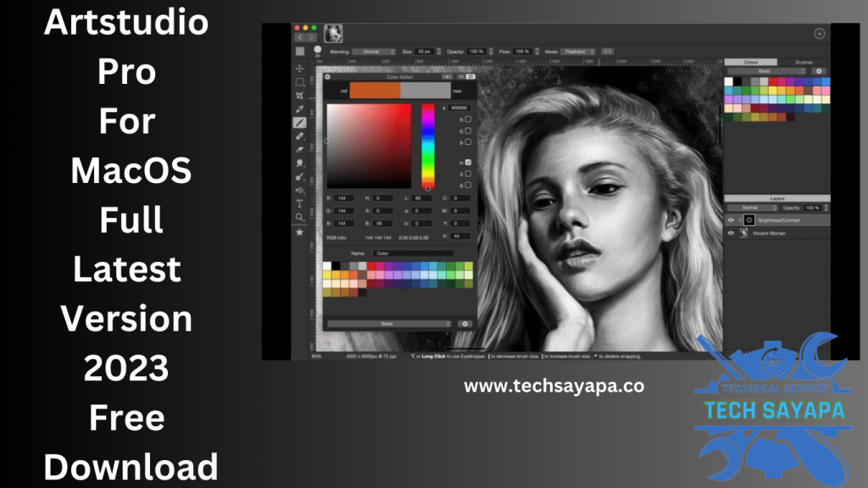Click the brush Opacity stepper arrows
The width and height of the screenshot is (868, 488).
[x=491, y=52]
